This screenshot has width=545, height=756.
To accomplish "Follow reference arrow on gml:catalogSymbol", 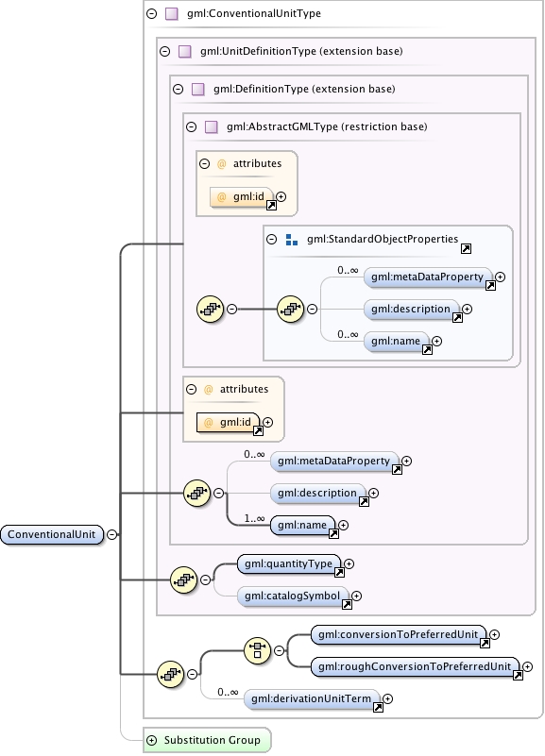I will [x=347, y=605].
